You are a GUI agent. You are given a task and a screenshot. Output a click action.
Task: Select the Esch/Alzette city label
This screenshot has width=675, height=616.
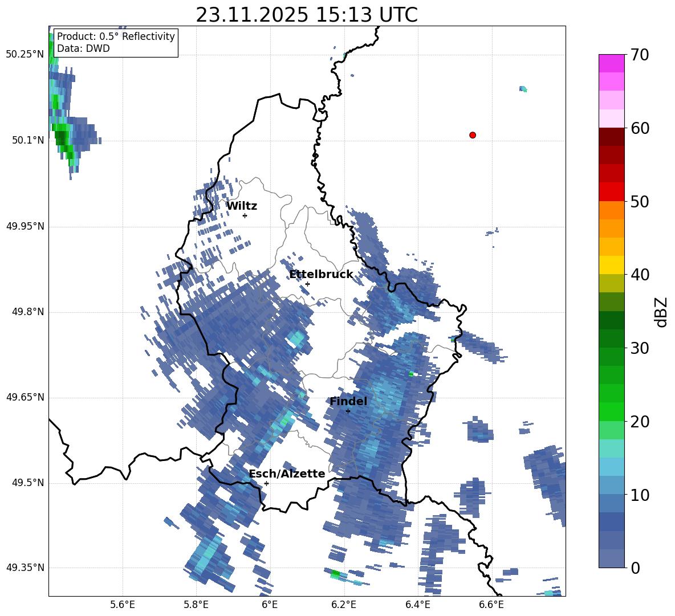[287, 474]
